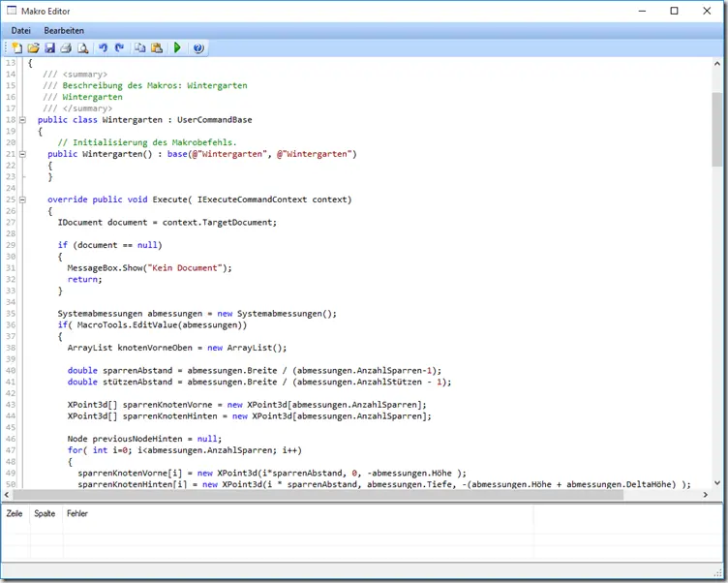The image size is (728, 583).
Task: Click the horizontal scrollbar thumb
Action: [318, 495]
